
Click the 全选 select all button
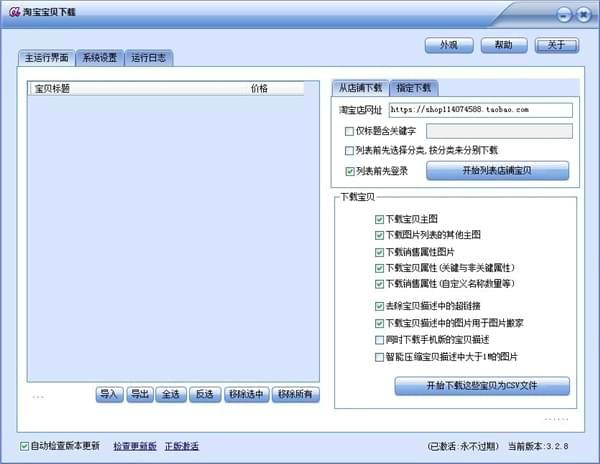point(171,394)
